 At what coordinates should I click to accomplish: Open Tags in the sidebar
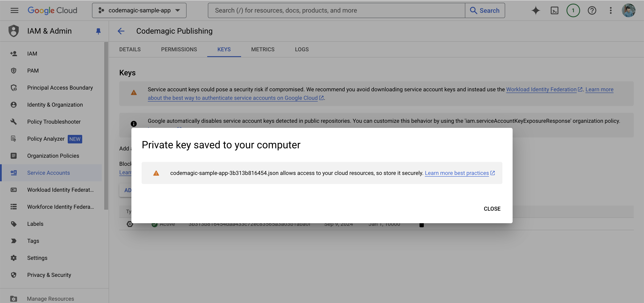pyautogui.click(x=51, y=241)
